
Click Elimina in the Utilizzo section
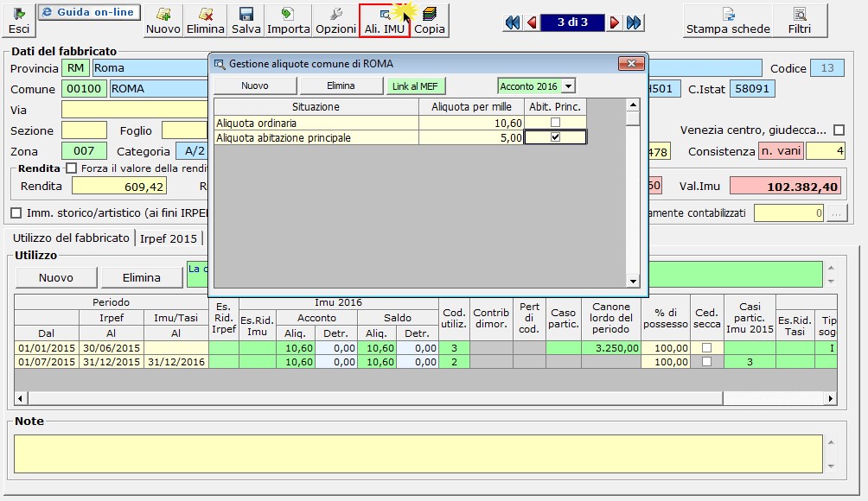(x=141, y=277)
